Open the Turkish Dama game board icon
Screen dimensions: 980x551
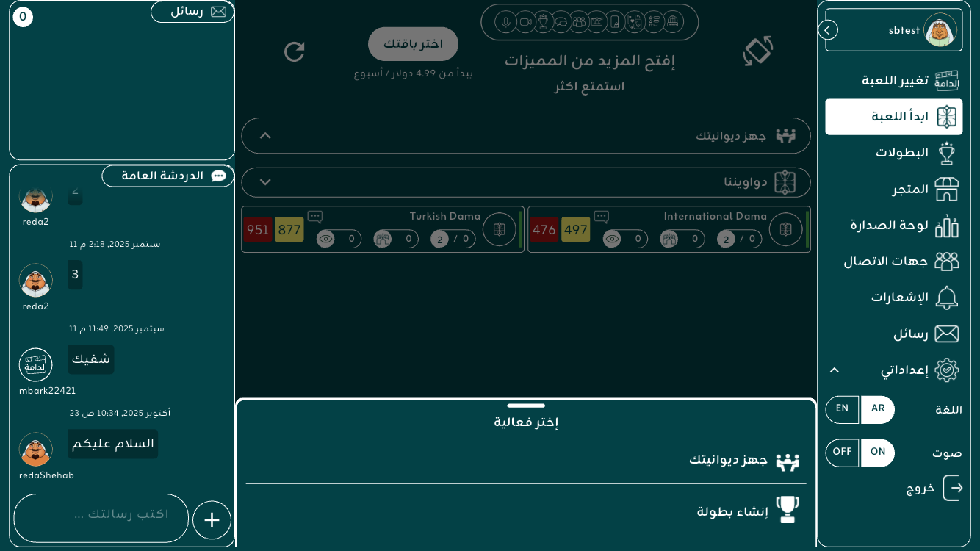[499, 229]
